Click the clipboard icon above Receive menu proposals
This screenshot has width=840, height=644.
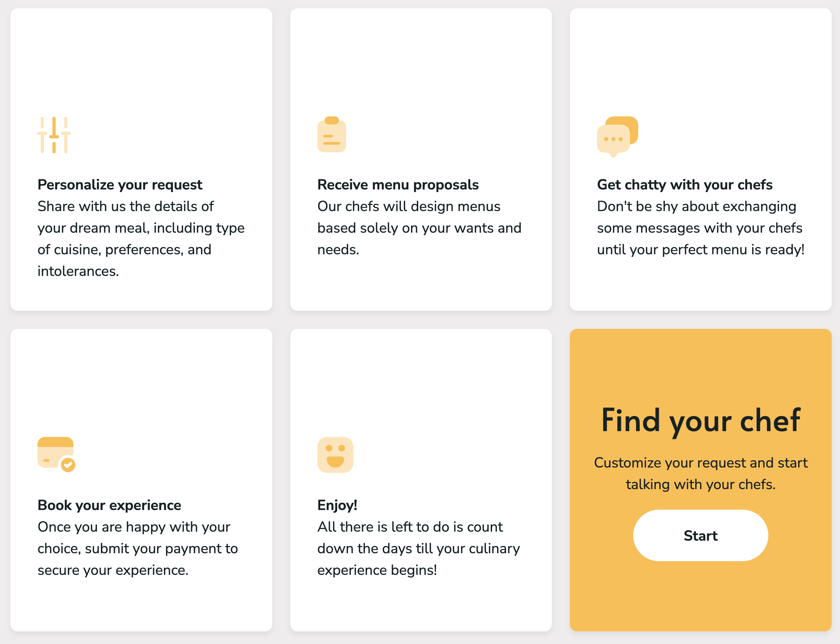[x=332, y=135]
